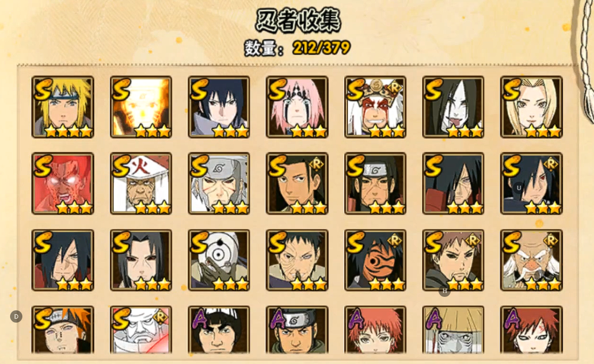Select the red-skinned Might Guy card

click(x=63, y=184)
